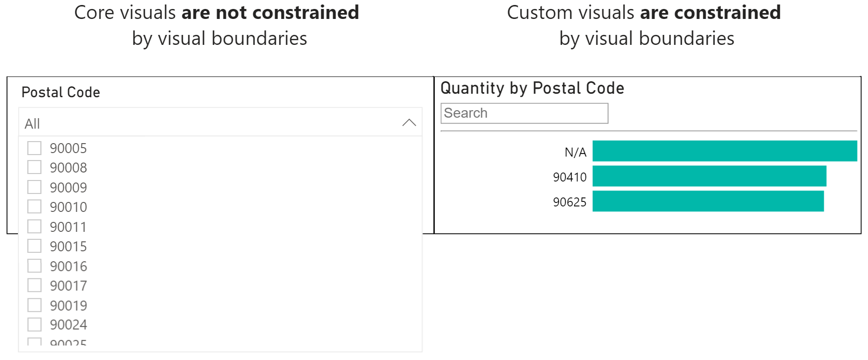The height and width of the screenshot is (360, 868).
Task: Tick the 90017 postal code checkbox
Action: pyautogui.click(x=34, y=286)
